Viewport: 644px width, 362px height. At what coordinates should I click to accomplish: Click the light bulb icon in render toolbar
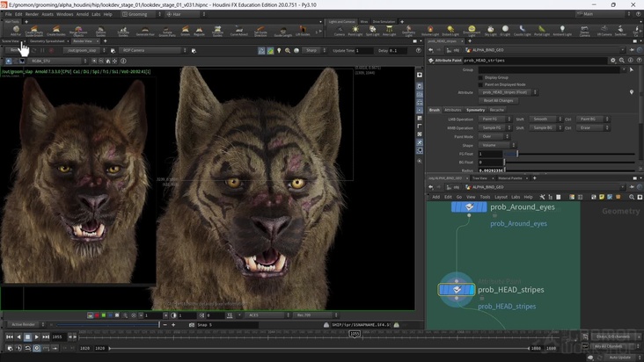[x=279, y=50]
